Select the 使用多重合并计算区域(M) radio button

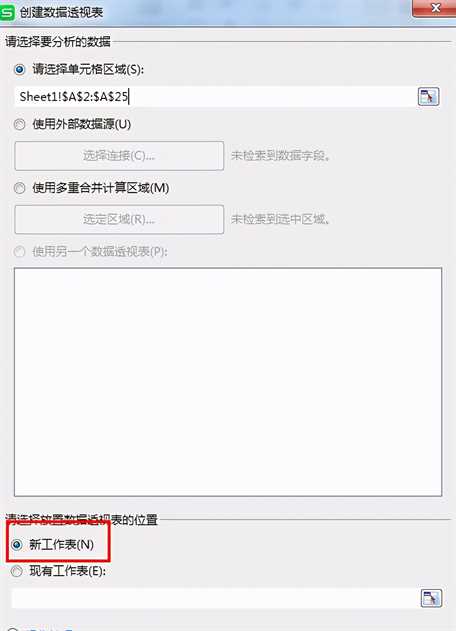(x=19, y=188)
